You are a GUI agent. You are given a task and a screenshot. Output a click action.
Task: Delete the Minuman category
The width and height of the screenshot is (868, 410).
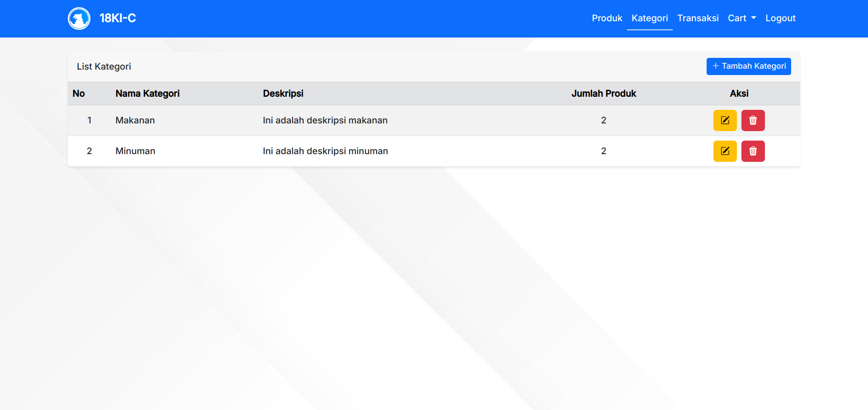point(753,151)
